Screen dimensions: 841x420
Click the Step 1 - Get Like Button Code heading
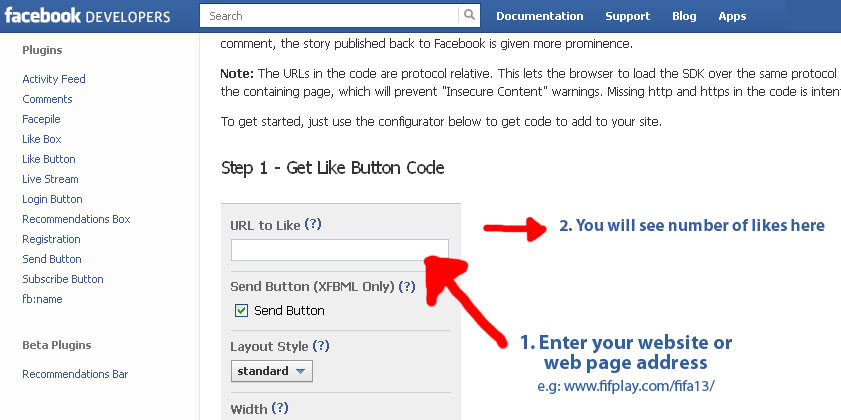[333, 168]
